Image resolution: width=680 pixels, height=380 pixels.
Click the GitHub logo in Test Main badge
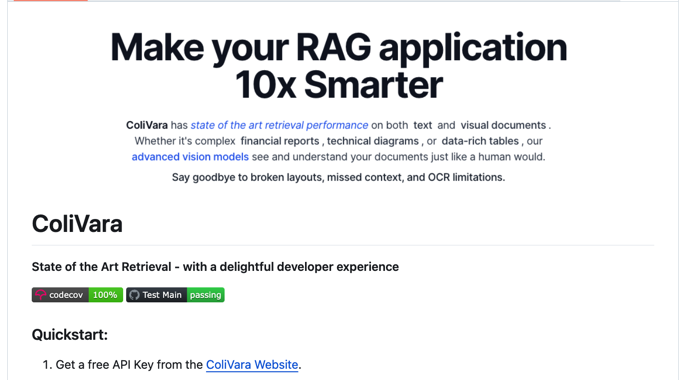[x=134, y=295]
